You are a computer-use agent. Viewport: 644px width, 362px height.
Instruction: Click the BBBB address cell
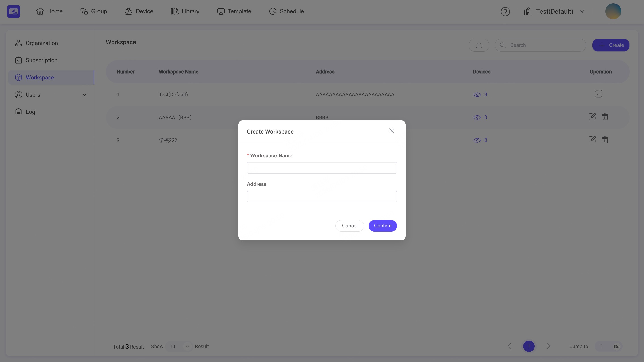[322, 118]
